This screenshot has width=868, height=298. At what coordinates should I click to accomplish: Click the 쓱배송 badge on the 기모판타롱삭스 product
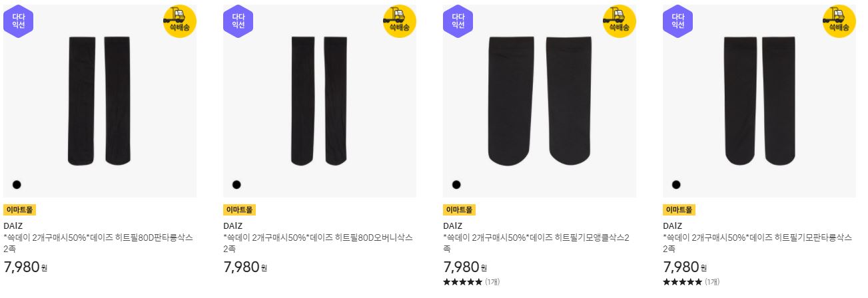[839, 21]
